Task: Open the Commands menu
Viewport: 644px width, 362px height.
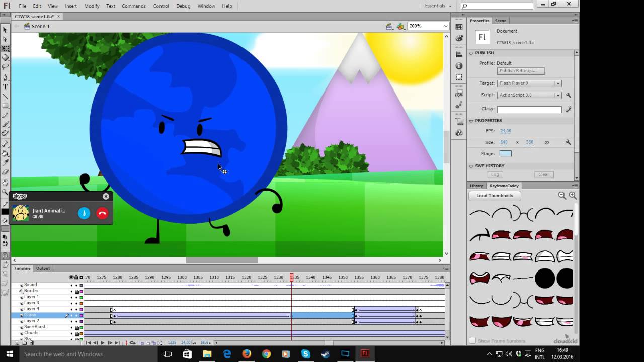Action: click(x=134, y=6)
